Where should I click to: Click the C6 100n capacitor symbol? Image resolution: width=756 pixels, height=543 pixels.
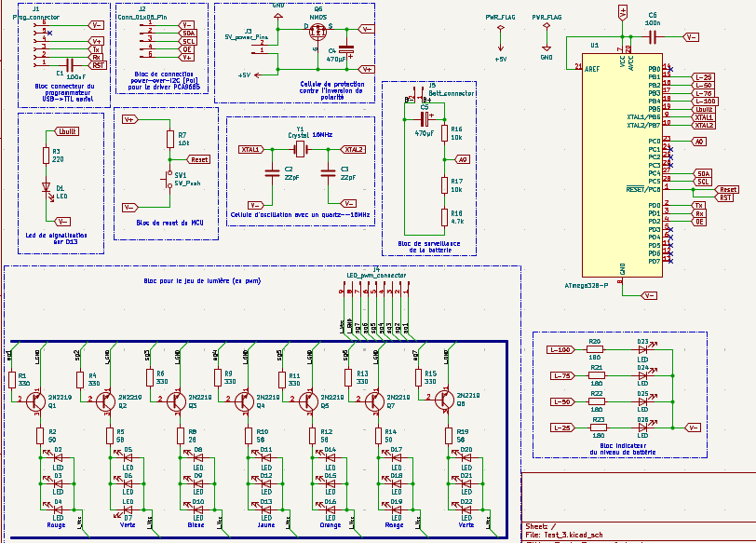pos(652,36)
